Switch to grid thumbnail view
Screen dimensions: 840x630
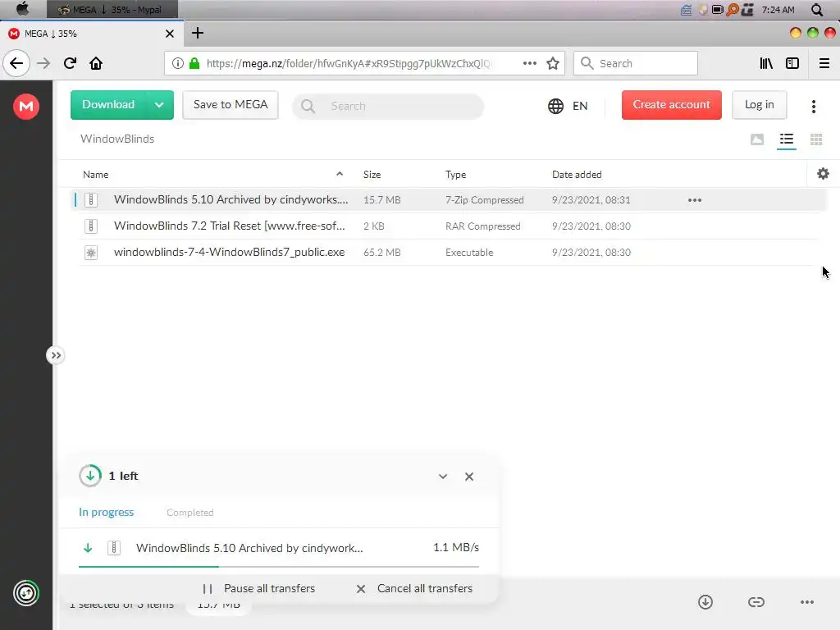[x=816, y=139]
